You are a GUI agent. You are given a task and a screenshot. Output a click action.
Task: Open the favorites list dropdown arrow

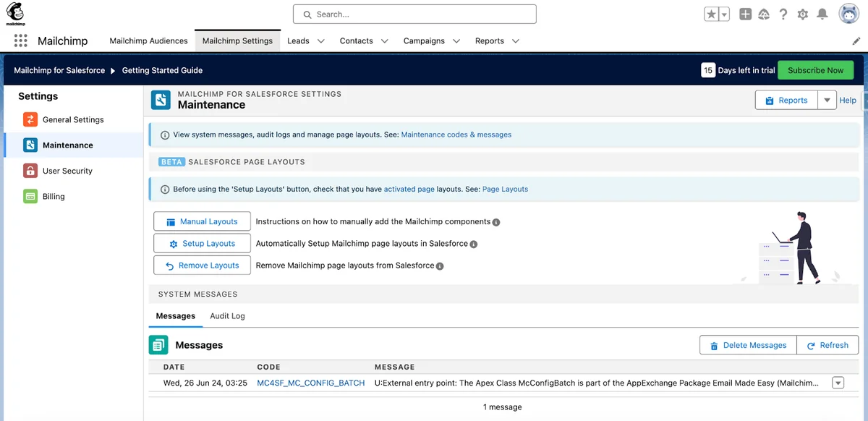pos(724,14)
